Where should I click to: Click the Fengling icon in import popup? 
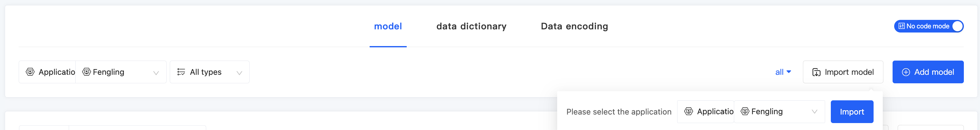(x=745, y=111)
